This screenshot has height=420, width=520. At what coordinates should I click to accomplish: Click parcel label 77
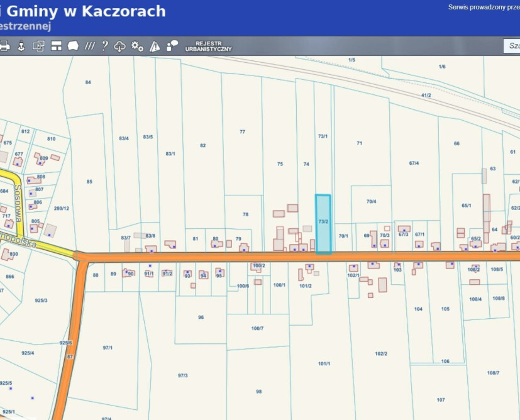coord(243,131)
